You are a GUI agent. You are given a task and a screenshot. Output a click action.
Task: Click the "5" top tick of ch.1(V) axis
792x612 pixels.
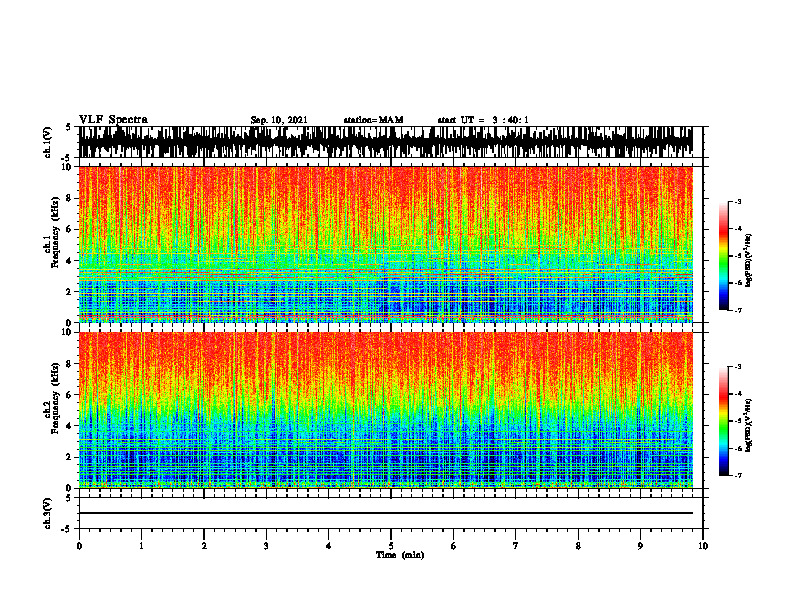click(68, 127)
